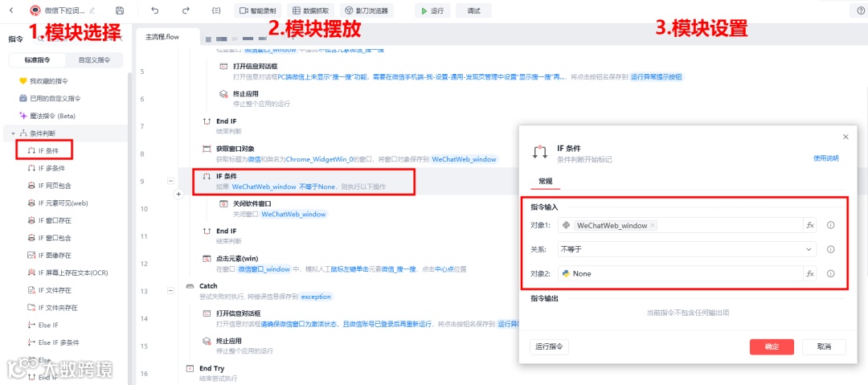Click the plus button below line 9
Image resolution: width=868 pixels, height=385 pixels.
pos(178,194)
